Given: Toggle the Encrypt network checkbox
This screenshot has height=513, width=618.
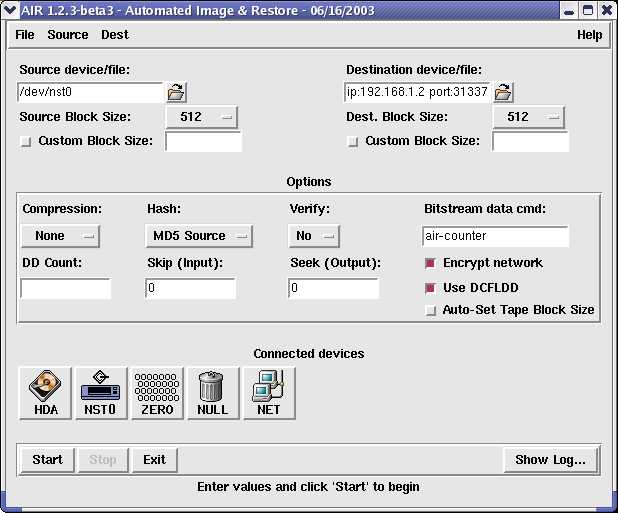Looking at the screenshot, I should point(431,263).
